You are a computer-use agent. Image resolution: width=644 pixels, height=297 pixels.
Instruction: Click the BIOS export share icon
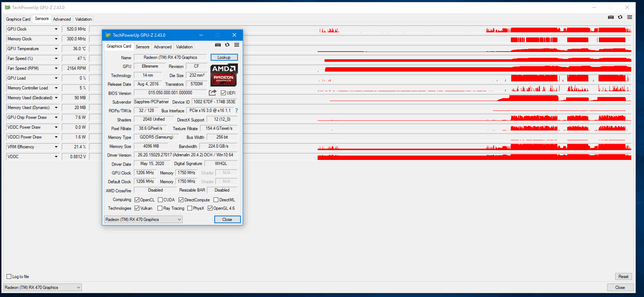[x=213, y=93]
